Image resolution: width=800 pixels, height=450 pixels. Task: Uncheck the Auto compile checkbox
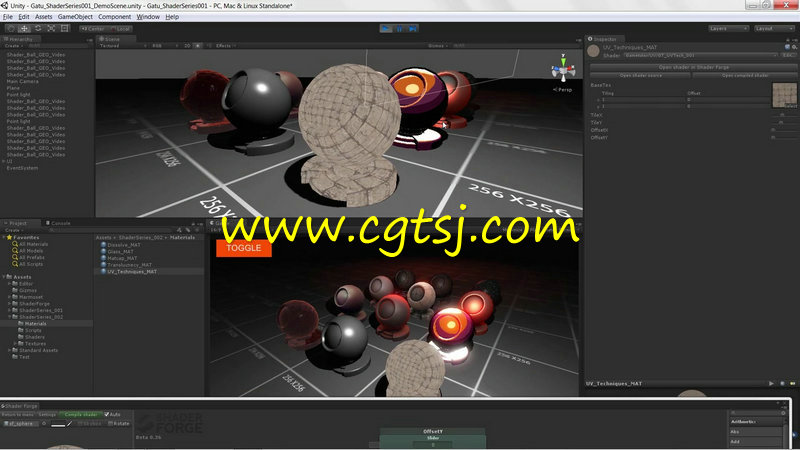[x=107, y=414]
